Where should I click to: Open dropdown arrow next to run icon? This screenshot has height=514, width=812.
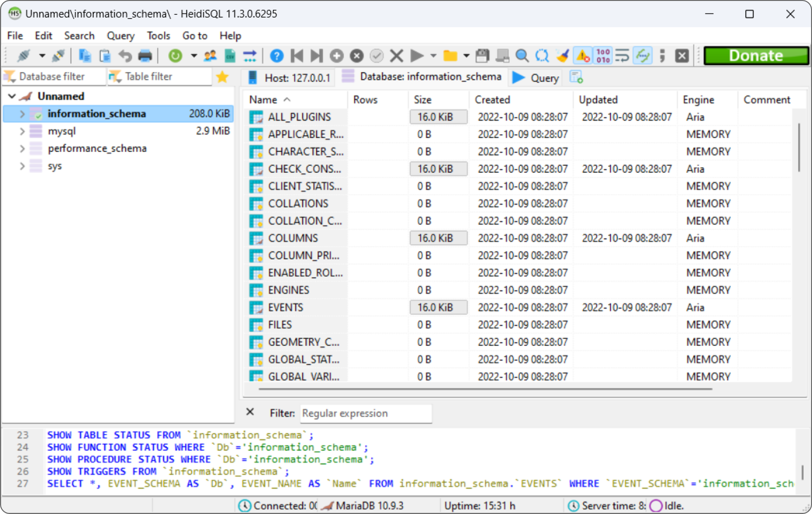(433, 56)
